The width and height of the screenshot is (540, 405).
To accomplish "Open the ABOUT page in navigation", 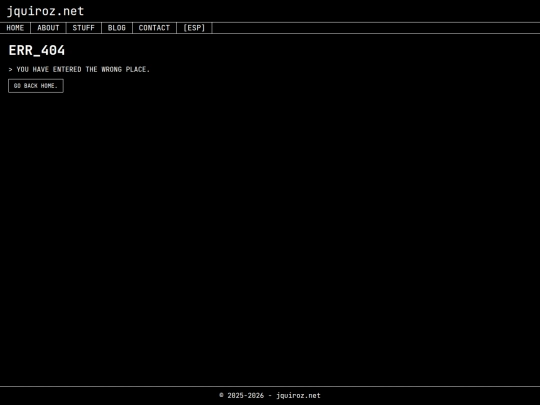I will [x=48, y=28].
